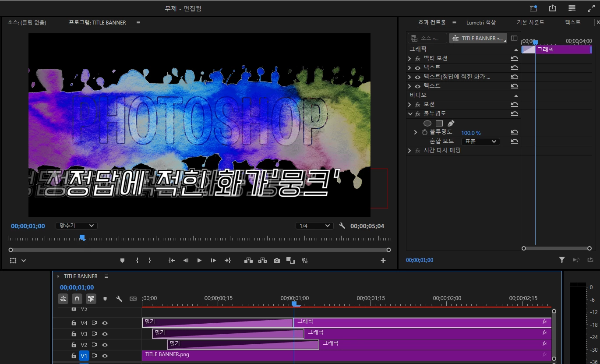The height and width of the screenshot is (364, 600).
Task: Expand 시간 다시 매핑 effect
Action: 409,150
